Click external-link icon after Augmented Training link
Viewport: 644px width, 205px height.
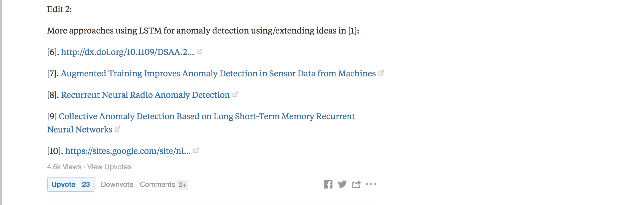pyautogui.click(x=381, y=73)
